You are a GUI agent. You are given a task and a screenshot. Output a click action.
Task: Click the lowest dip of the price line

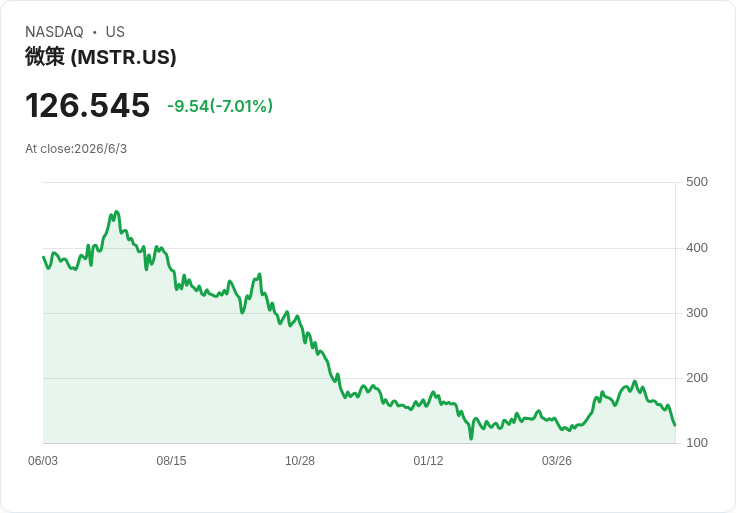pos(471,439)
